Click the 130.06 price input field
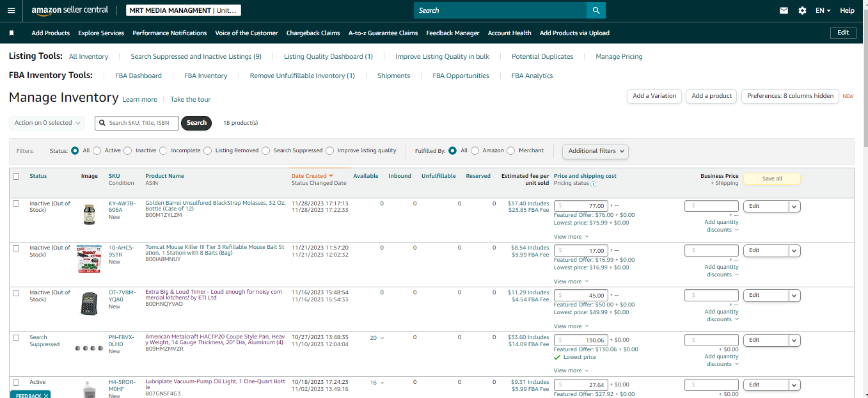Viewport: 868px width, 398px height. pyautogui.click(x=581, y=340)
